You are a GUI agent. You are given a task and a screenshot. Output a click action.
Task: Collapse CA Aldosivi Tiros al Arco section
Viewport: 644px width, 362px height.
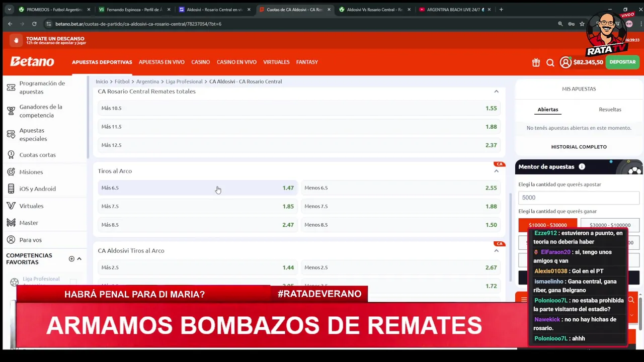(x=496, y=251)
